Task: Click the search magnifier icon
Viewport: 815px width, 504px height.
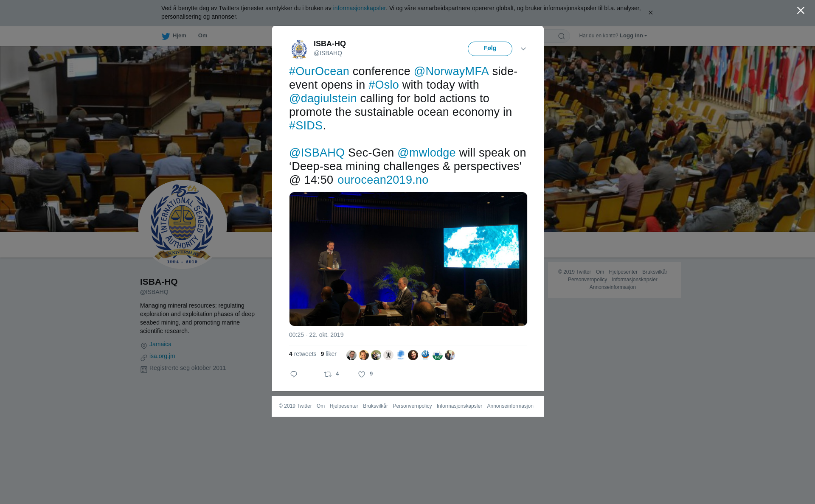Action: (562, 36)
